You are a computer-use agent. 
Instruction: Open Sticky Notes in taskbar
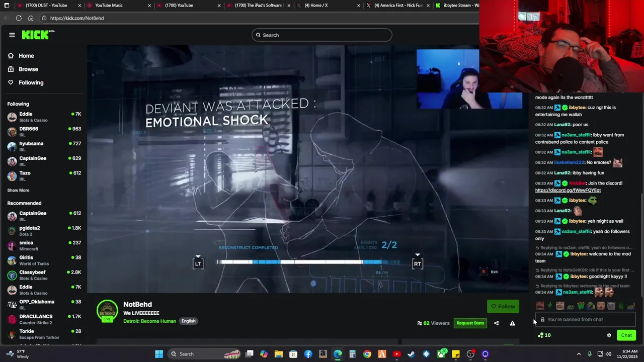pos(456,354)
